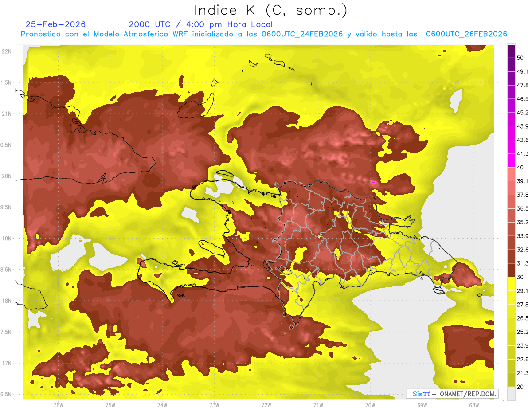Click the colorbar value "37.8"
532x411 pixels.
click(x=523, y=195)
